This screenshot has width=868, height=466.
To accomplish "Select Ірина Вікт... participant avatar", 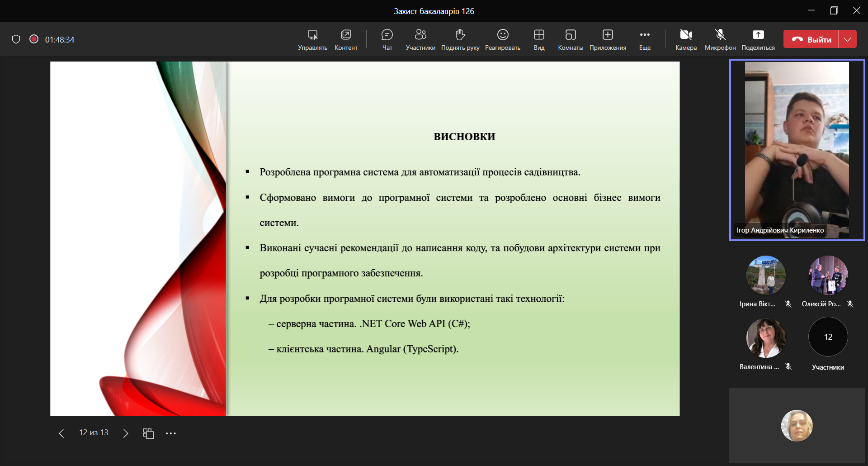I will coord(766,276).
